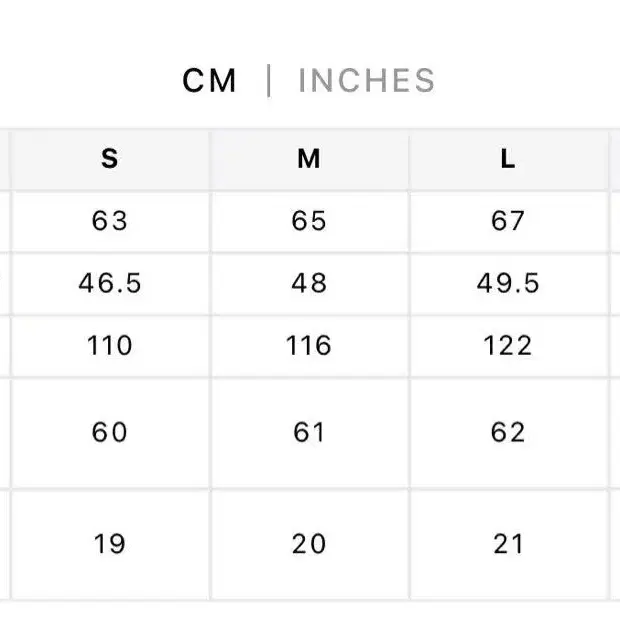Click the 110 measurement cell
This screenshot has height=620, width=620.
pyautogui.click(x=110, y=346)
